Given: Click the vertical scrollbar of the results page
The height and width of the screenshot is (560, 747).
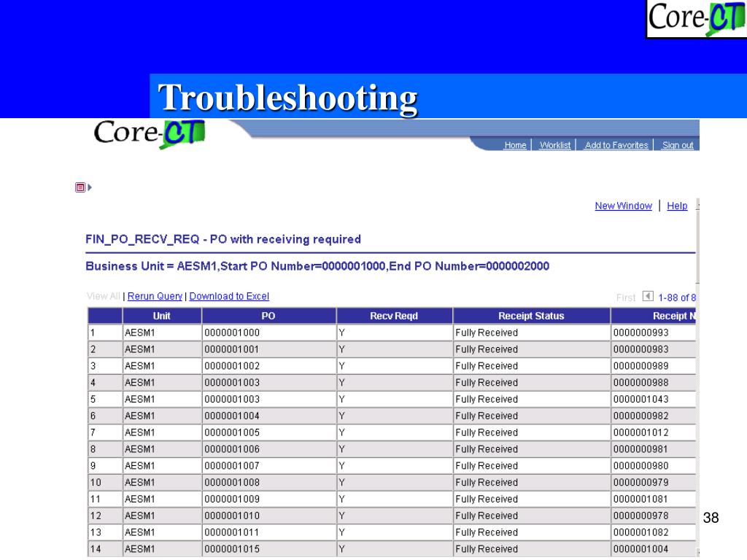Looking at the screenshot, I should click(x=697, y=376).
